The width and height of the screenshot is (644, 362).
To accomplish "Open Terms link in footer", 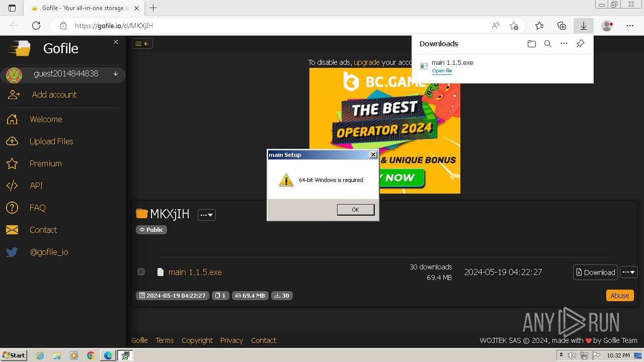I will (x=165, y=340).
